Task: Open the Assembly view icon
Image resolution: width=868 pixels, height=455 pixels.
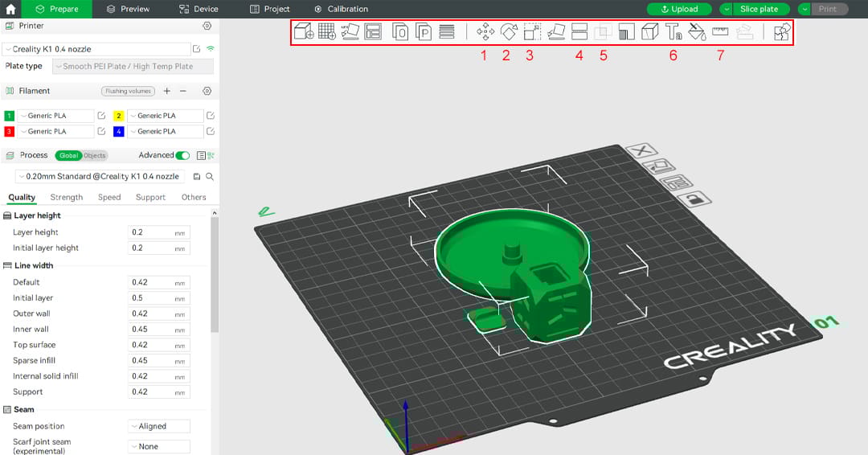Action: point(781,32)
